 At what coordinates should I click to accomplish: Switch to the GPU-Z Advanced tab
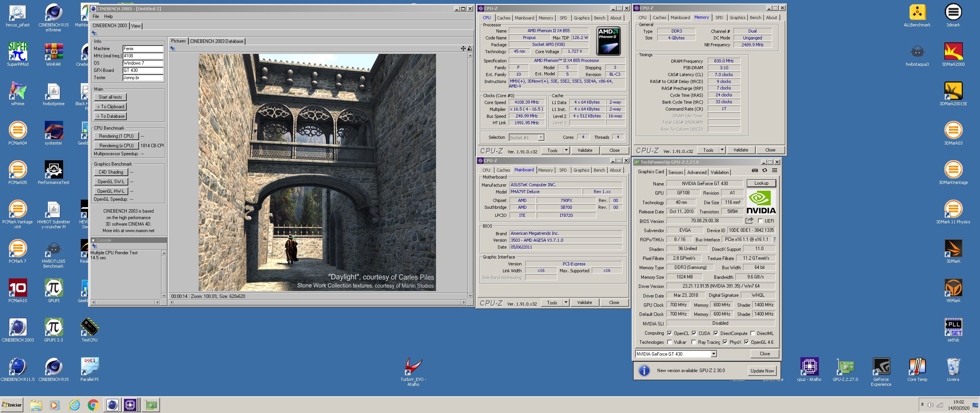click(x=697, y=172)
